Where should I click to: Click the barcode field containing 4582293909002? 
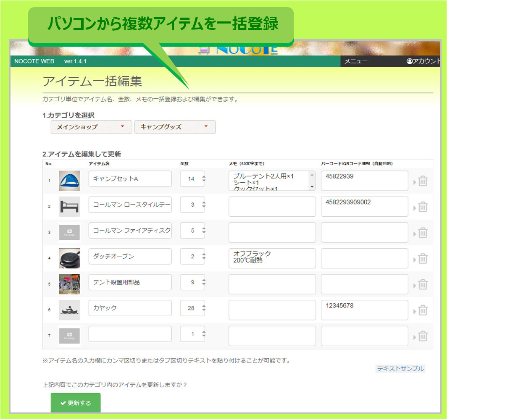pos(364,206)
